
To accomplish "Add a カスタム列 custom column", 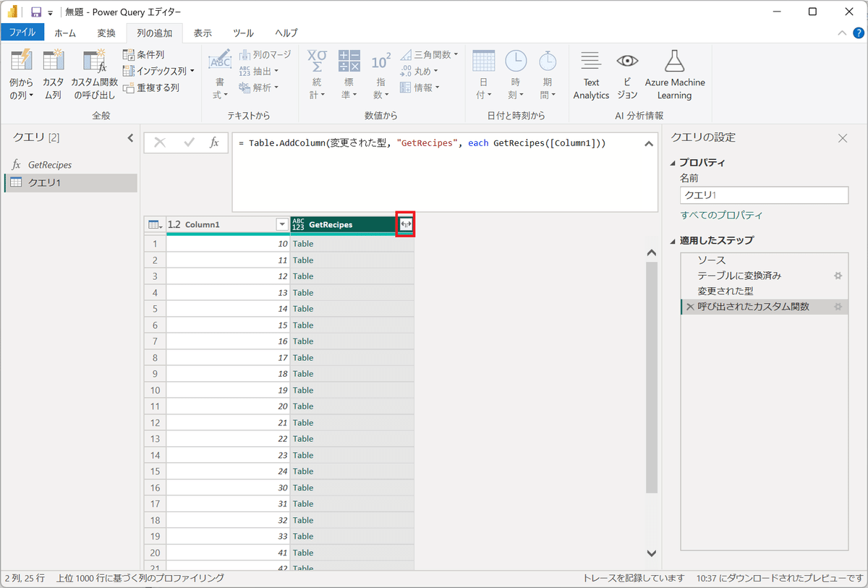I will 54,74.
